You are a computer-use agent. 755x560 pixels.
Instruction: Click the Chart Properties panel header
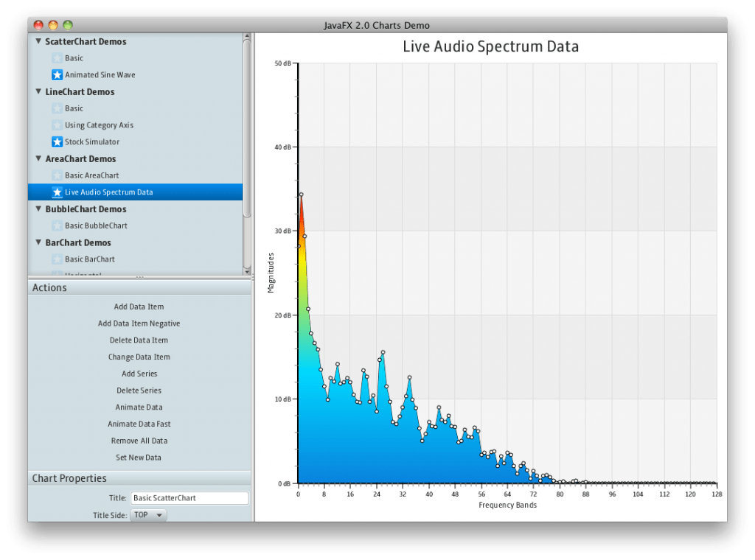pyautogui.click(x=70, y=477)
